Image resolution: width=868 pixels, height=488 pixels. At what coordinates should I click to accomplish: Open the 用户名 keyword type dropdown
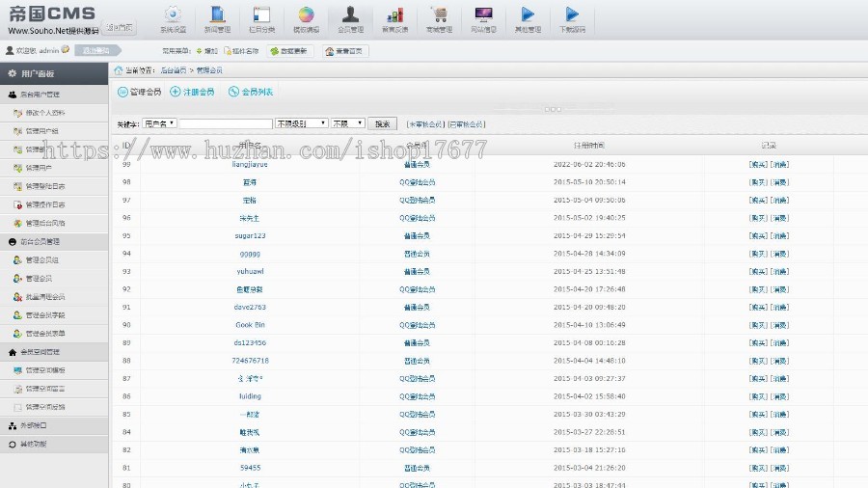(159, 123)
